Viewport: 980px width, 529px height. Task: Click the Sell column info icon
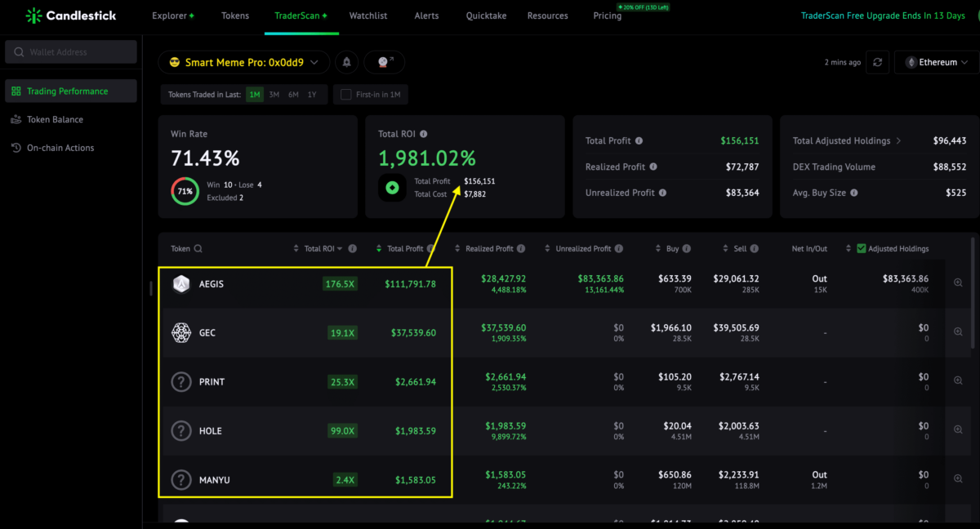755,249
